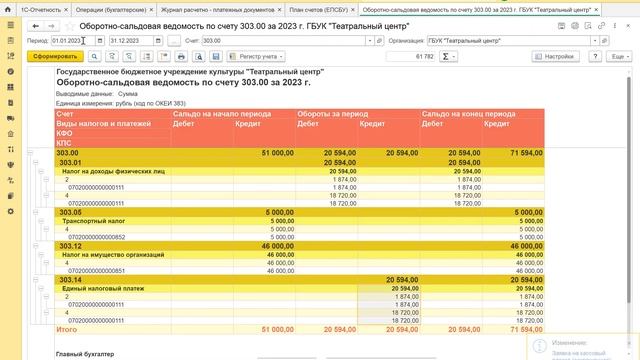Viewport: 640px width, 360px height.
Task: Go to the home start page icon
Action: [7, 9]
